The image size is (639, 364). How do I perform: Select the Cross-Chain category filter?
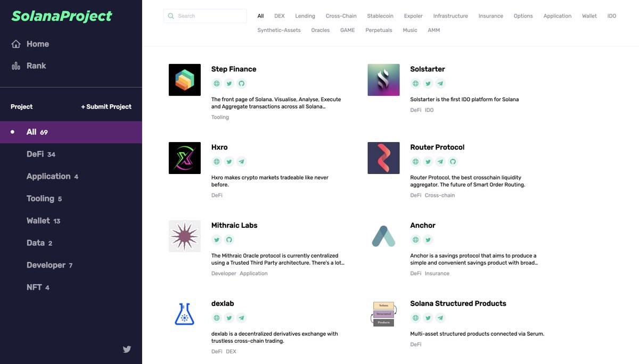click(341, 16)
